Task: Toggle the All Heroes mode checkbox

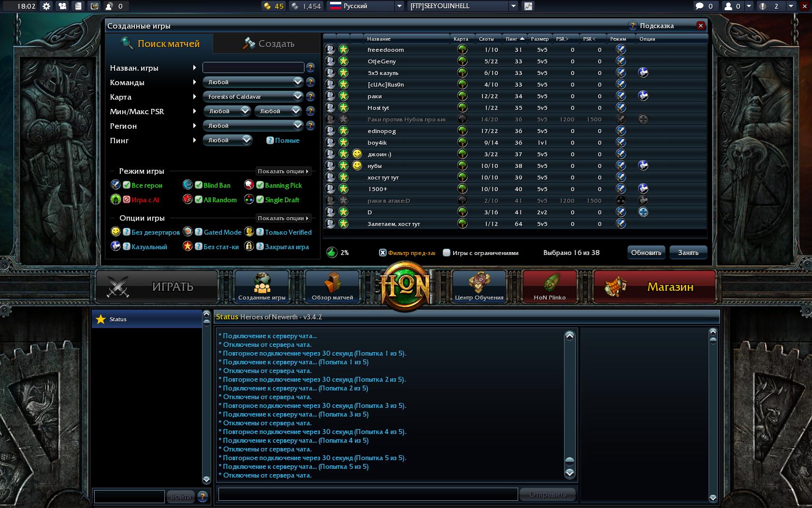Action: [x=127, y=185]
